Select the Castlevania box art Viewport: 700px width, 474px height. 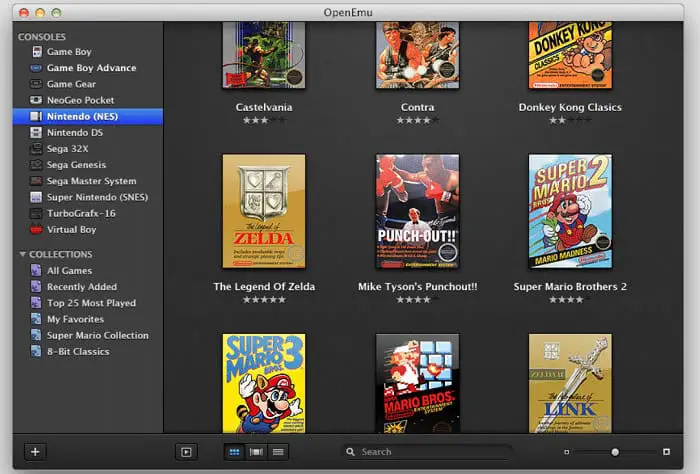[264, 55]
